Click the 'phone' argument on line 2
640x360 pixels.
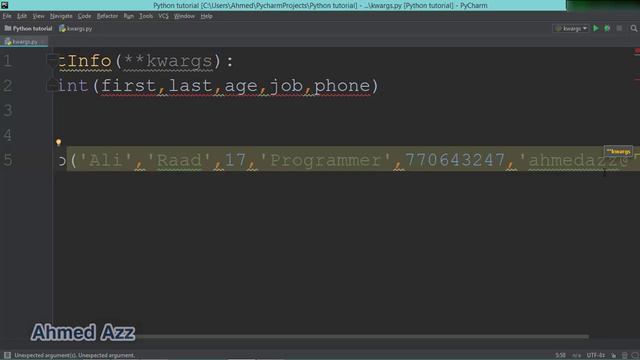coord(342,86)
